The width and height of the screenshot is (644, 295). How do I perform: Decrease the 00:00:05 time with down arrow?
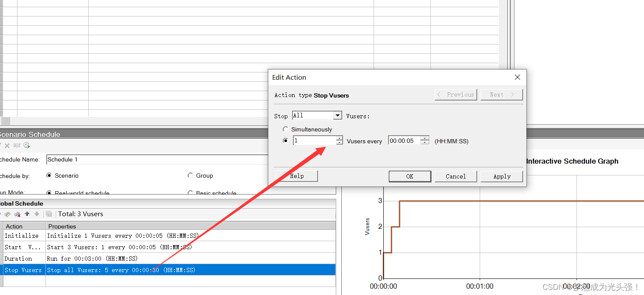(425, 142)
